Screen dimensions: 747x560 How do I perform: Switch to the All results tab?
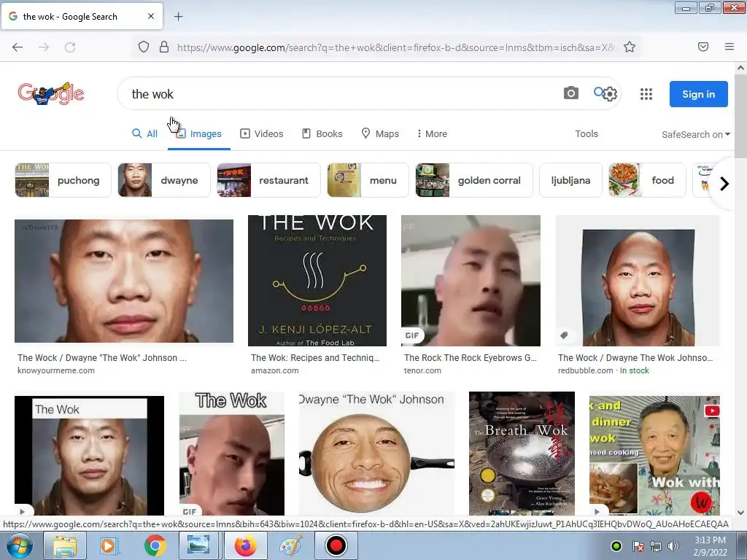pyautogui.click(x=144, y=134)
